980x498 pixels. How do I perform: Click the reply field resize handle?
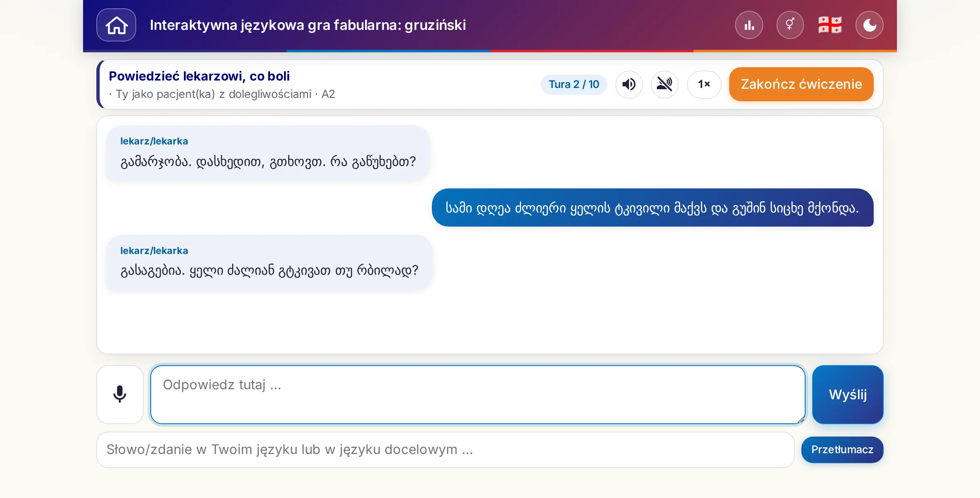point(801,420)
